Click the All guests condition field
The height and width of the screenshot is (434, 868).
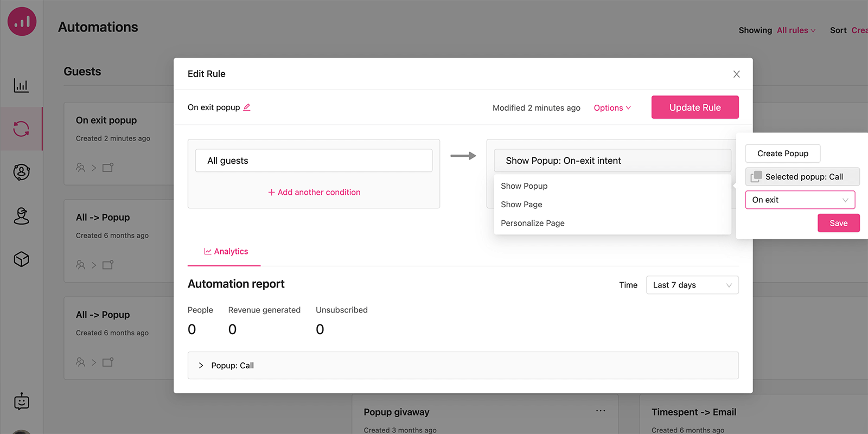tap(314, 161)
